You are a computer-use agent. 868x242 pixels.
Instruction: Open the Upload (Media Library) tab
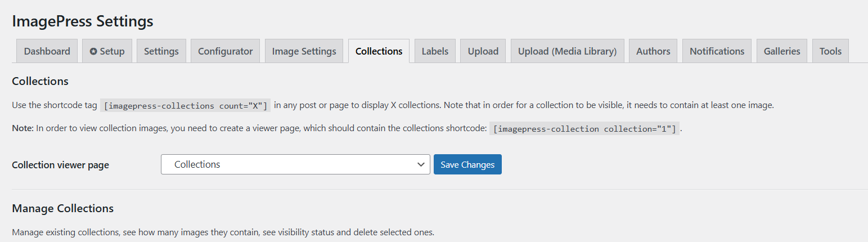(568, 51)
